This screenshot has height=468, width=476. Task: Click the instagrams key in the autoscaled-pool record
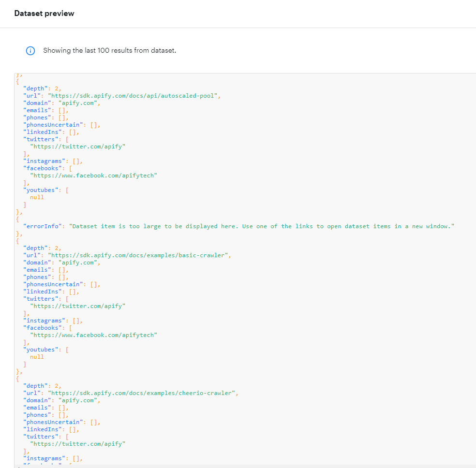click(x=45, y=161)
